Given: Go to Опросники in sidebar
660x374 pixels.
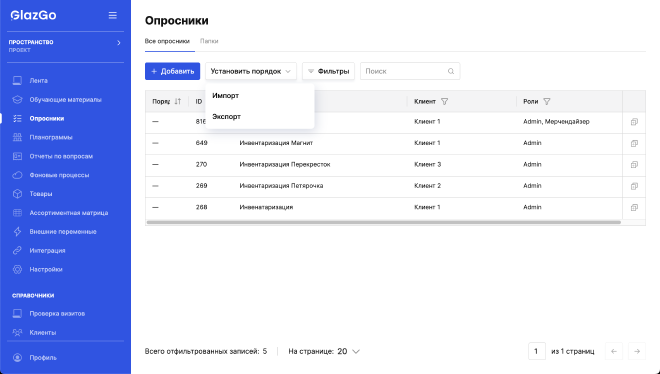Looking at the screenshot, I should tap(46, 119).
